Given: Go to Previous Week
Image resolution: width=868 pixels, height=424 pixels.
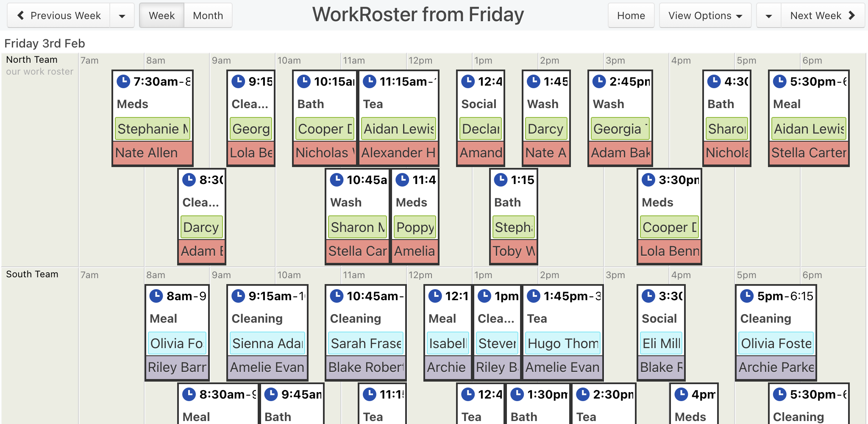Looking at the screenshot, I should point(59,16).
